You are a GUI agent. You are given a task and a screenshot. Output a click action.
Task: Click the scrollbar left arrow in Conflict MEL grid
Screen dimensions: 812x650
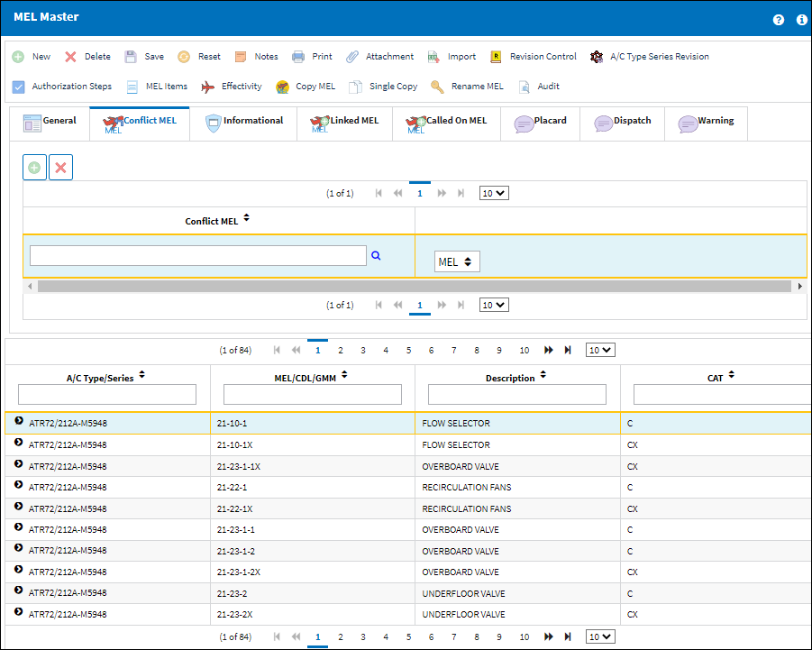coord(30,286)
